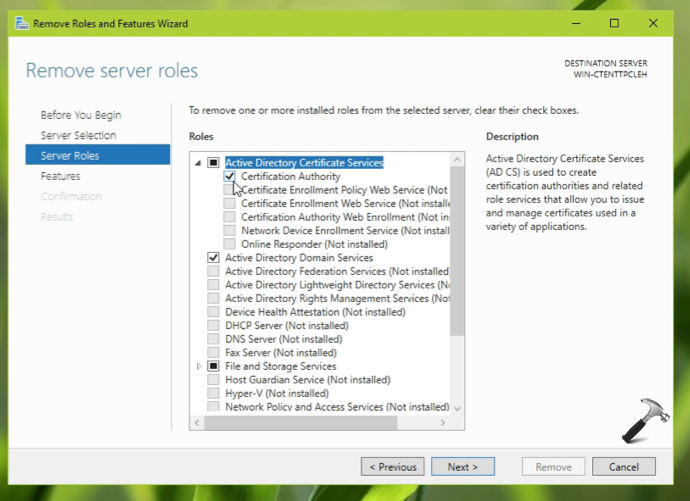Click the horizontal scrollbar thumb
690x501 pixels.
(x=301, y=423)
